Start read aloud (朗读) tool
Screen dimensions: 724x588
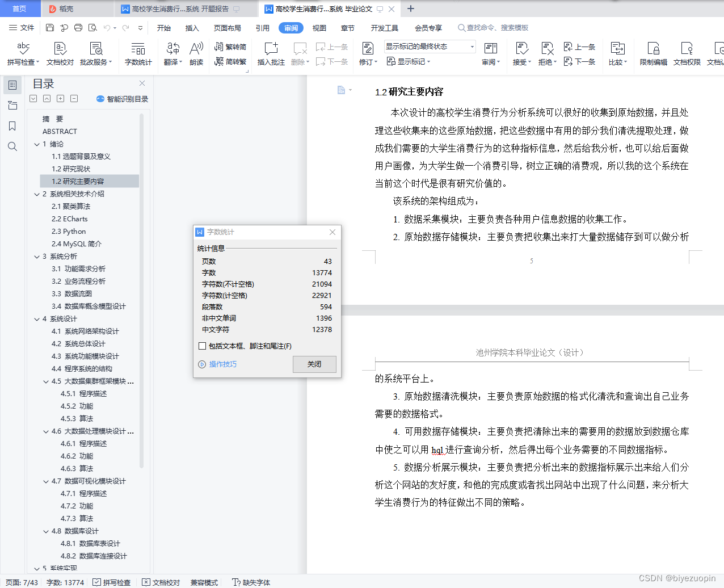tap(196, 53)
